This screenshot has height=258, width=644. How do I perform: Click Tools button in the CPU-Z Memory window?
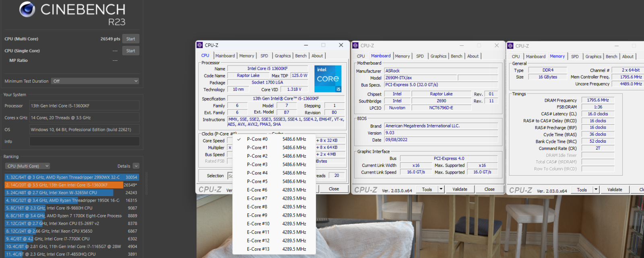click(582, 190)
